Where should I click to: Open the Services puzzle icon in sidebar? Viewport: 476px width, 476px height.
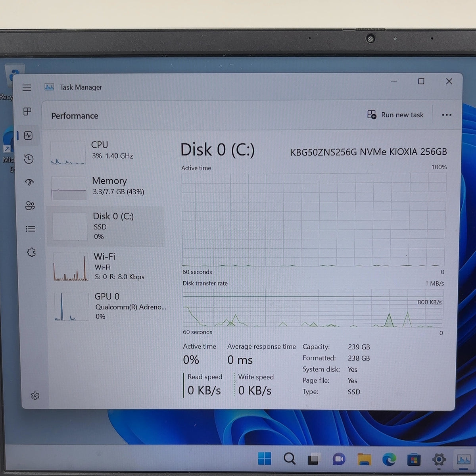(31, 252)
